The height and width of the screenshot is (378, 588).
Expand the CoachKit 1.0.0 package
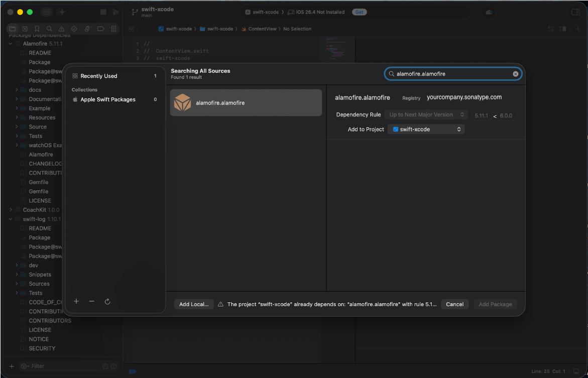tap(11, 210)
